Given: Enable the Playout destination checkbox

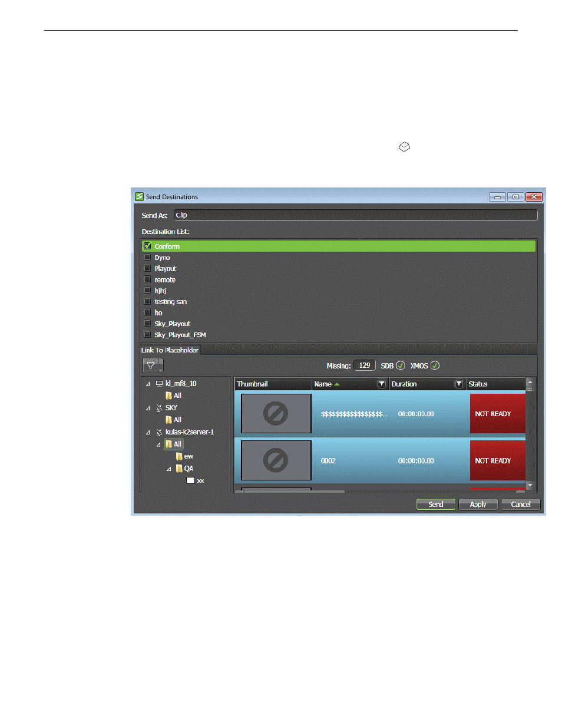Looking at the screenshot, I should [147, 268].
